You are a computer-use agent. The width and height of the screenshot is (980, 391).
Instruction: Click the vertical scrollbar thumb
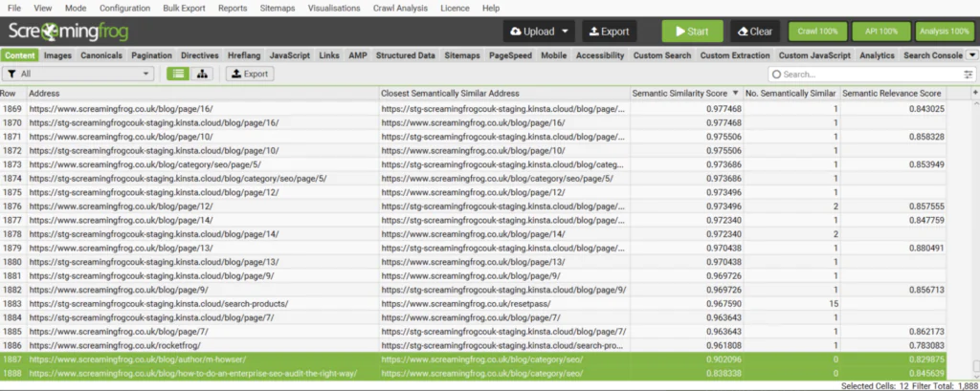(975, 366)
